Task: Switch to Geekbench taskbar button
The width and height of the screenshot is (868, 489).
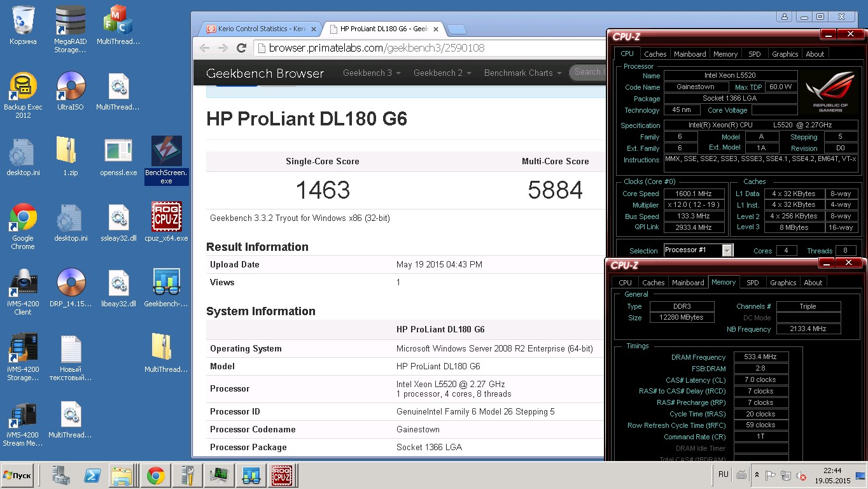Action: 251,476
